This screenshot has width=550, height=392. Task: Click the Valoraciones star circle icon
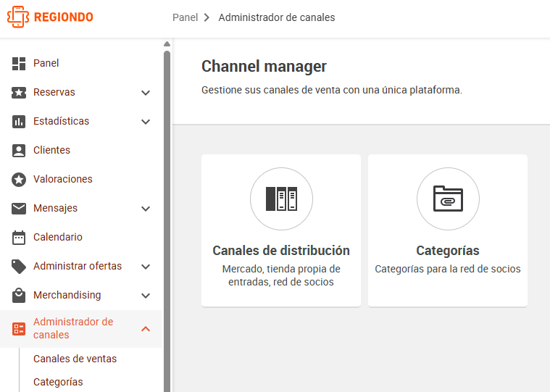pyautogui.click(x=19, y=180)
